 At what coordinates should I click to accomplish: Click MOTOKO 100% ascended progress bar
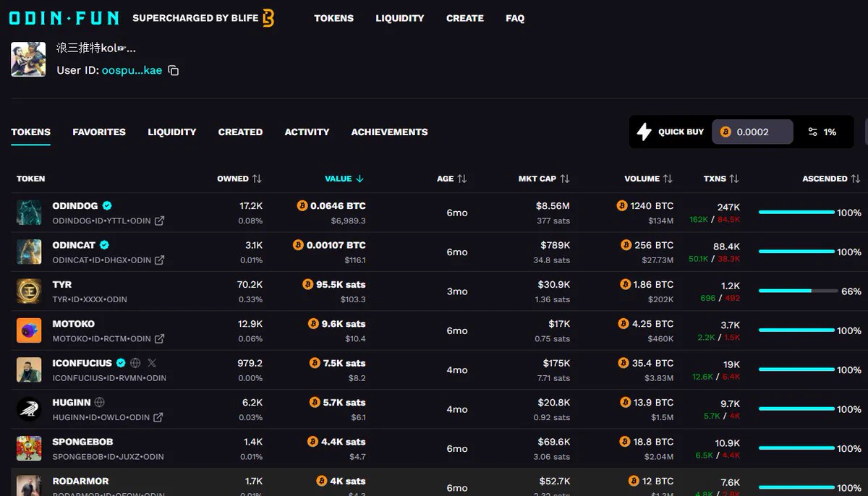click(x=796, y=330)
